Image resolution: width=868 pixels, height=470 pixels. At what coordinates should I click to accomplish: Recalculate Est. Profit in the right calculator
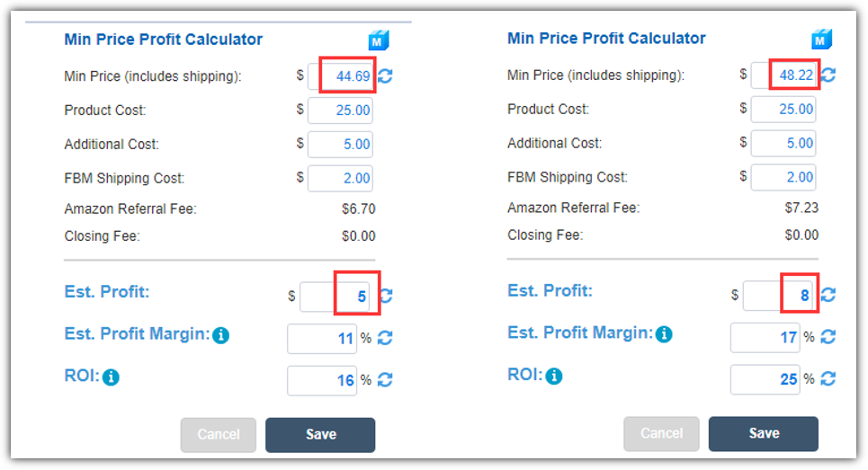(828, 295)
